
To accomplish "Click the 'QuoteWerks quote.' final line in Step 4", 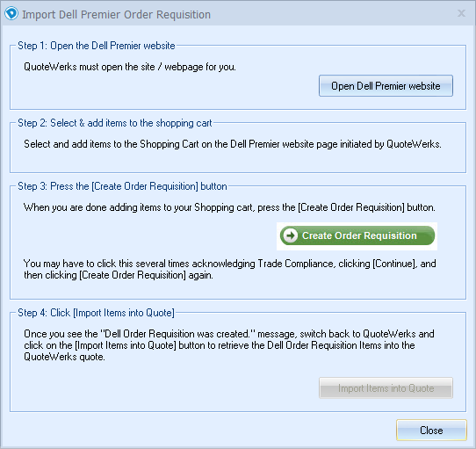I will point(65,357).
